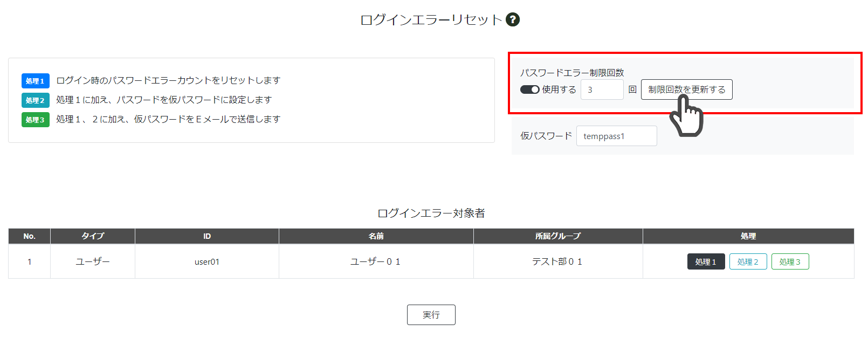This screenshot has height=338, width=868.
Task: Toggle the 使用する switch off
Action: [x=529, y=89]
